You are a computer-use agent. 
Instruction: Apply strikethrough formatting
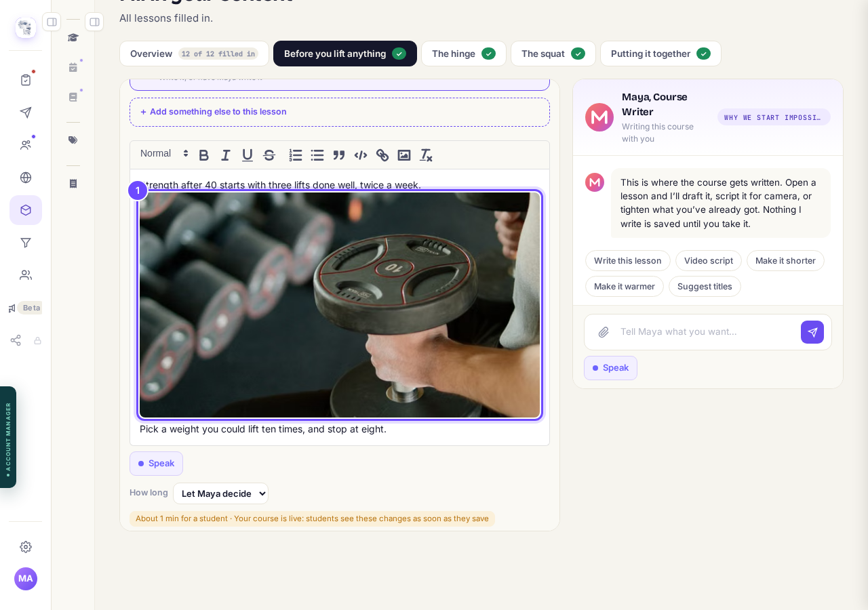coord(269,155)
